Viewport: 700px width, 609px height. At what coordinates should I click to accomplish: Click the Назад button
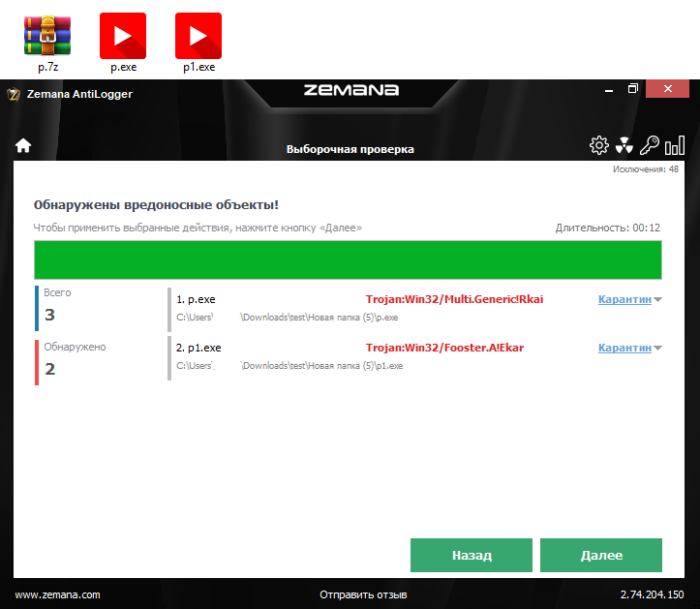[472, 555]
